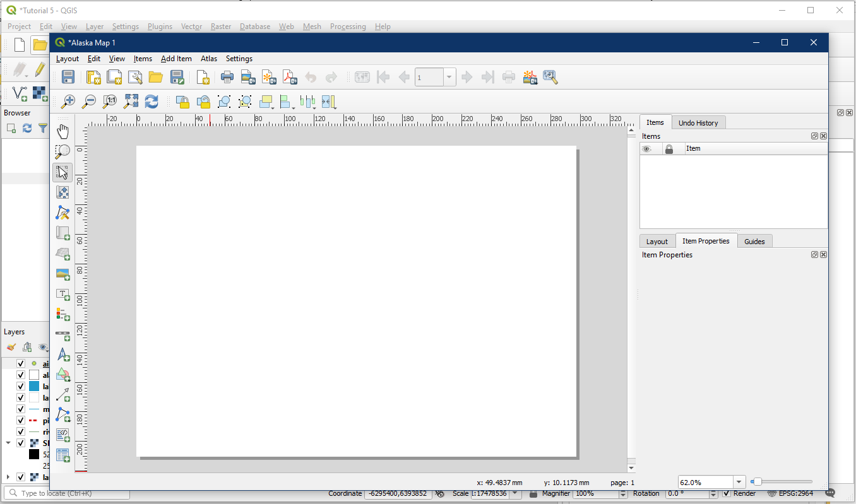Screen dimensions: 856x504
Task: Click the Add Map tool icon
Action: pyautogui.click(x=62, y=233)
